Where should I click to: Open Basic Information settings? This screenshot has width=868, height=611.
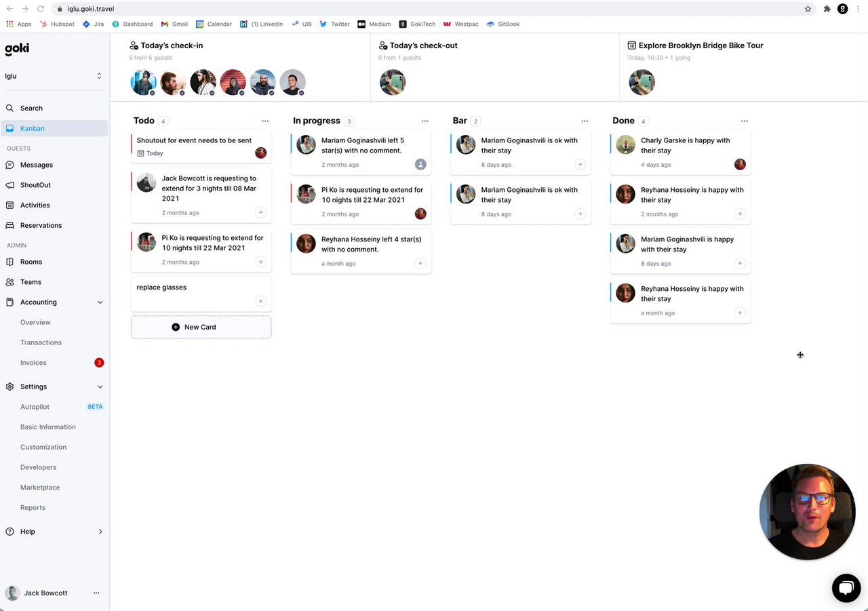pos(48,427)
